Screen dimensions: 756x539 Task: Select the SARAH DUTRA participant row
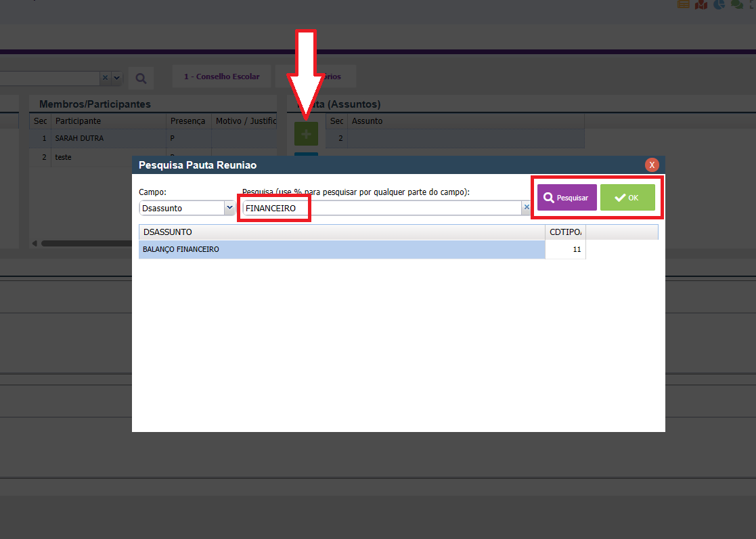pyautogui.click(x=108, y=138)
